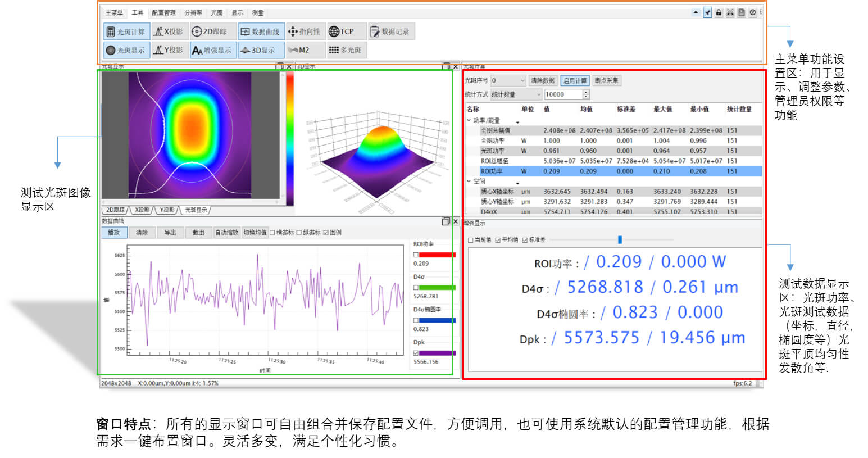868x458 pixels.
Task: Switch to the 配置管理 menu tab
Action: click(x=163, y=13)
